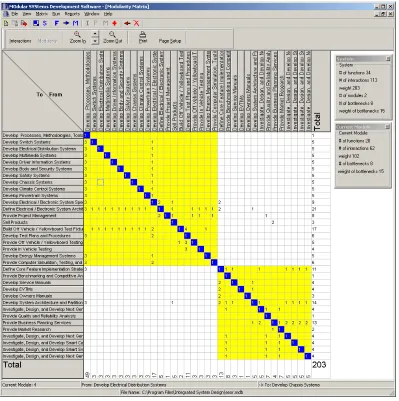This screenshot has width=399, height=401.
Task: Click the red X toolbar icon
Action: pyautogui.click(x=136, y=23)
